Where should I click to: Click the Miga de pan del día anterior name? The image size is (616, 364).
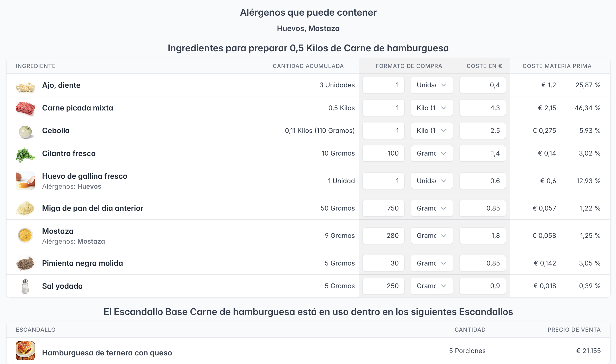pyautogui.click(x=93, y=208)
